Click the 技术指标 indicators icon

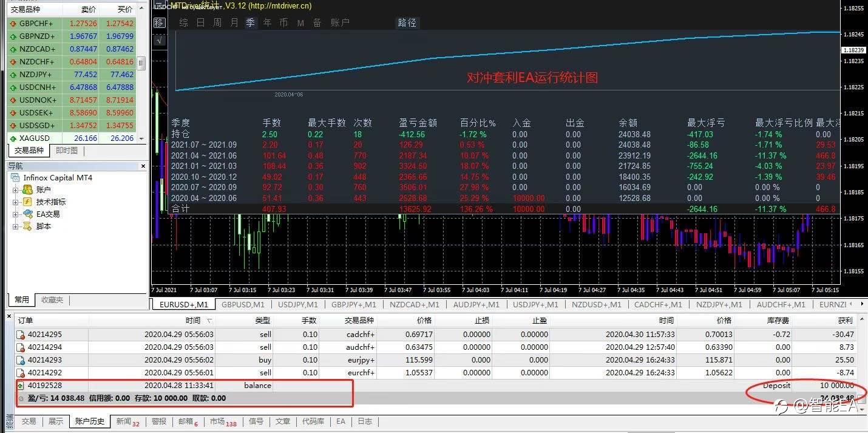click(x=27, y=202)
